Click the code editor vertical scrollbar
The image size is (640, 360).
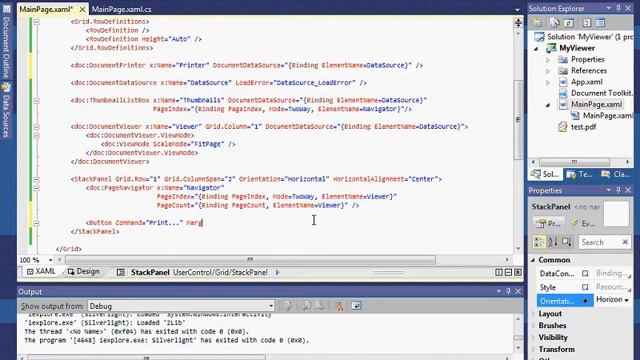pos(518,120)
